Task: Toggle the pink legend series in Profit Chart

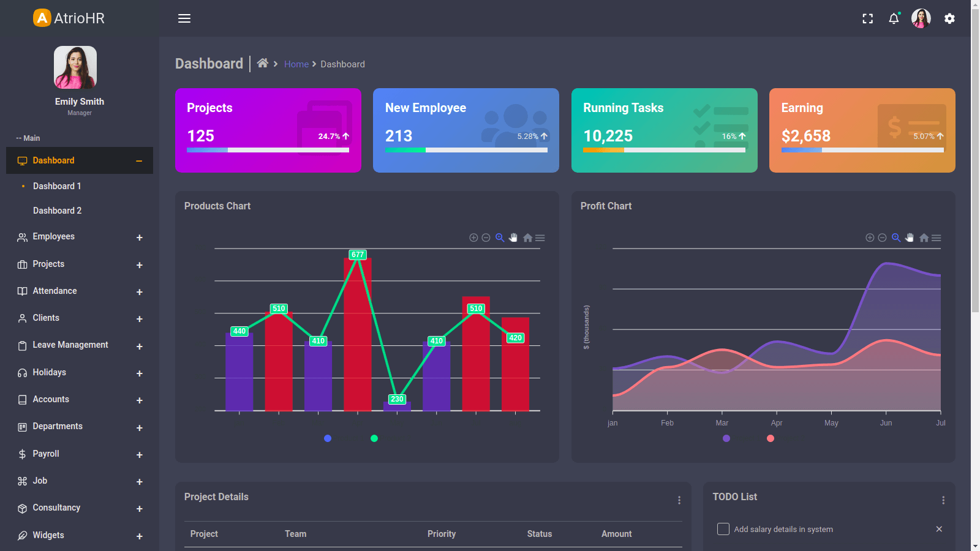Action: click(771, 438)
